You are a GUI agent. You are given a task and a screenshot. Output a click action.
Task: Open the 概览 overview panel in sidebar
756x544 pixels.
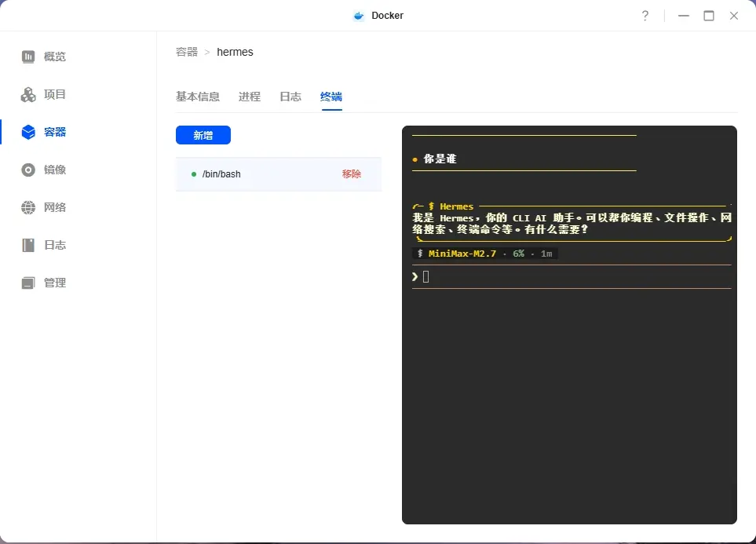[x=43, y=56]
